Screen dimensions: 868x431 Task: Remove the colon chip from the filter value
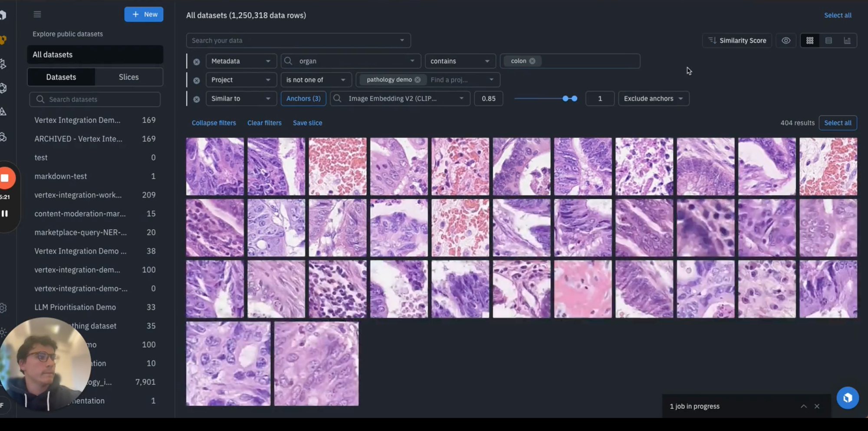(x=533, y=61)
